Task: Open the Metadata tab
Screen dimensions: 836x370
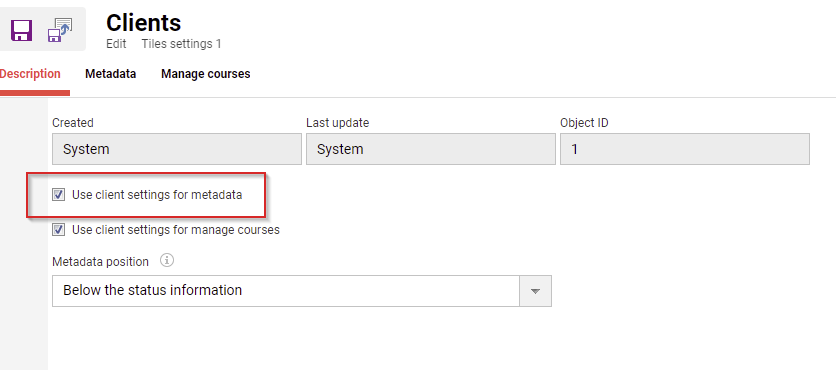Action: (x=110, y=74)
